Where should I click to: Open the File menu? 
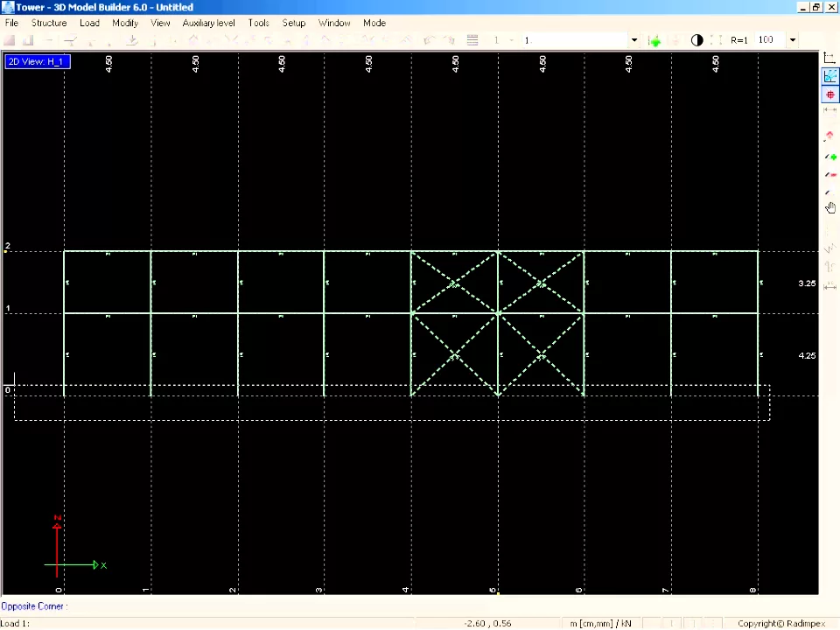[11, 23]
